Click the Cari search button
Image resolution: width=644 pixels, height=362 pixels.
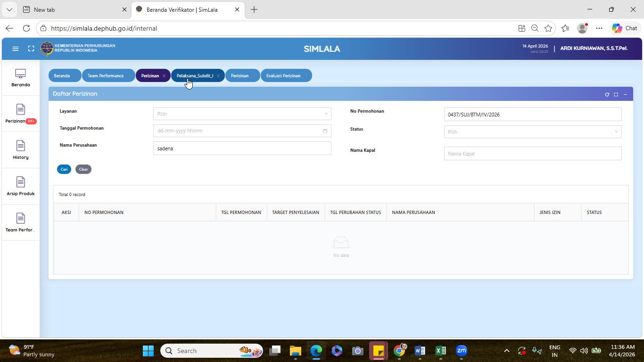coord(64,169)
